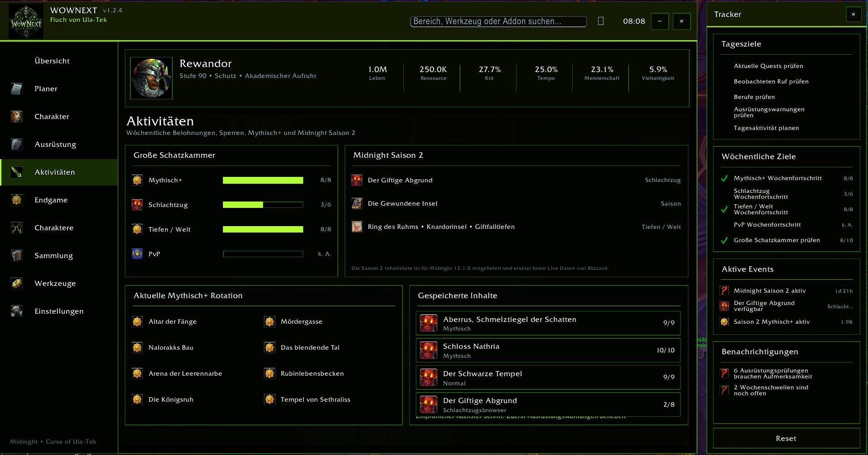Click the Einstellungen gear icon
Image resolution: width=868 pixels, height=455 pixels.
click(x=17, y=311)
